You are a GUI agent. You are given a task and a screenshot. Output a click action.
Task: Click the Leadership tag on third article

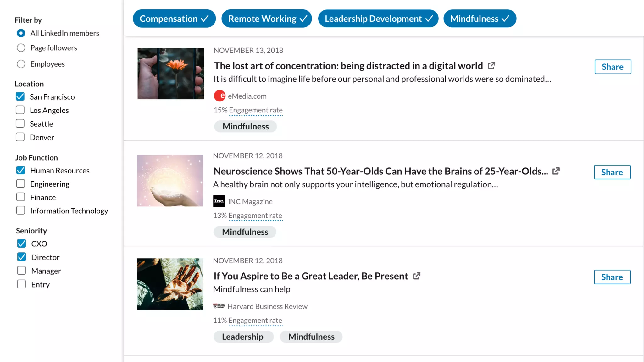(x=243, y=337)
